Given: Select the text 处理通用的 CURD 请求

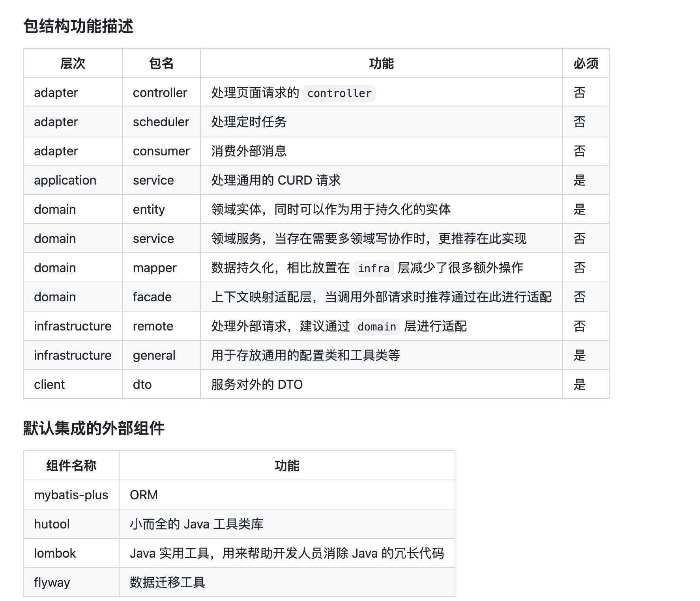Looking at the screenshot, I should [x=276, y=180].
